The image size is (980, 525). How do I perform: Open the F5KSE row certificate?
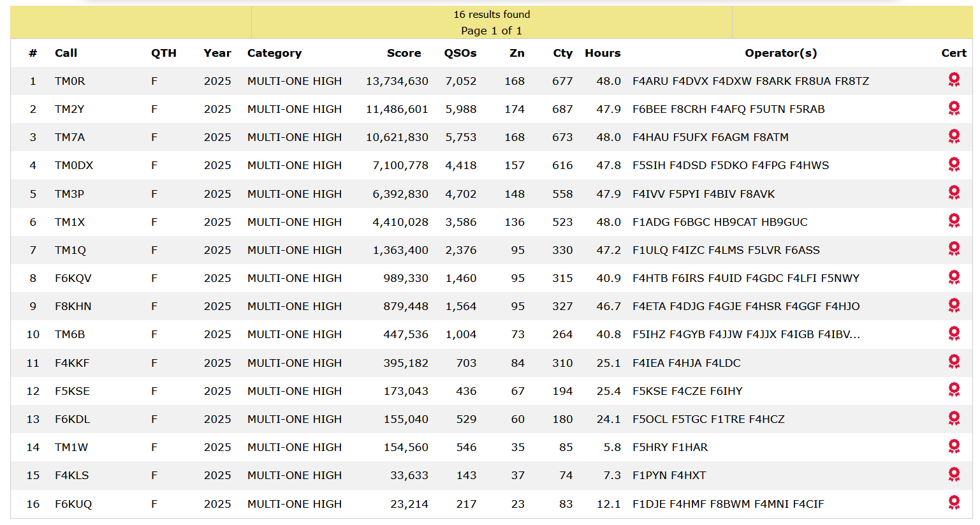(954, 390)
